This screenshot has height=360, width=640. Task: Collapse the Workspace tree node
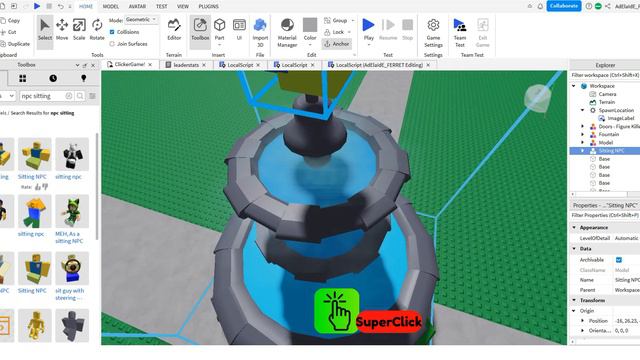574,86
